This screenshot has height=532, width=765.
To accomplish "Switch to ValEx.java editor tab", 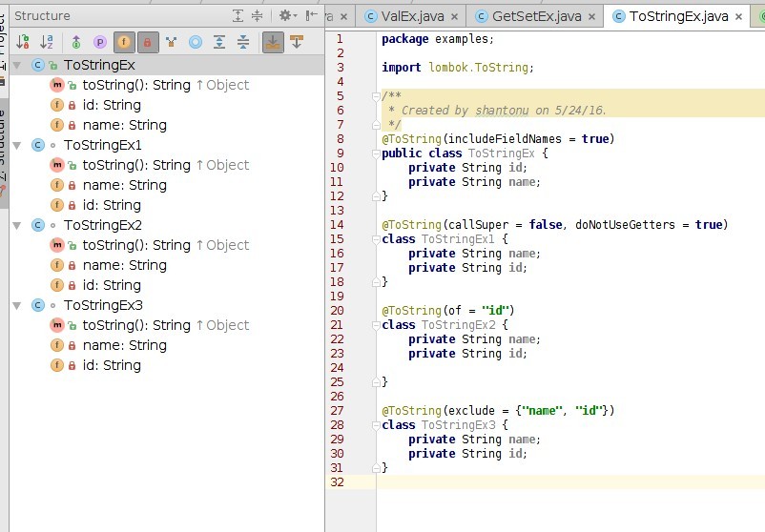I will coord(412,16).
